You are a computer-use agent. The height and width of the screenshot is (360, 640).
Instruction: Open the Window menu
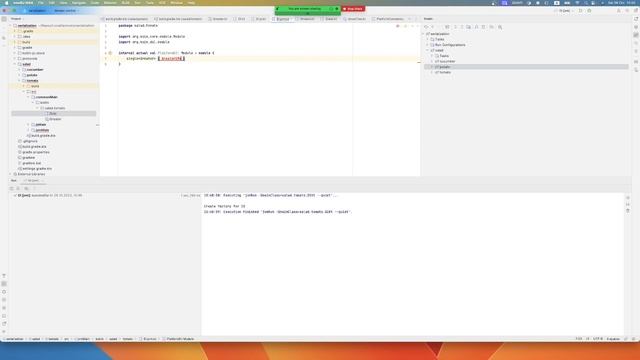click(176, 3)
